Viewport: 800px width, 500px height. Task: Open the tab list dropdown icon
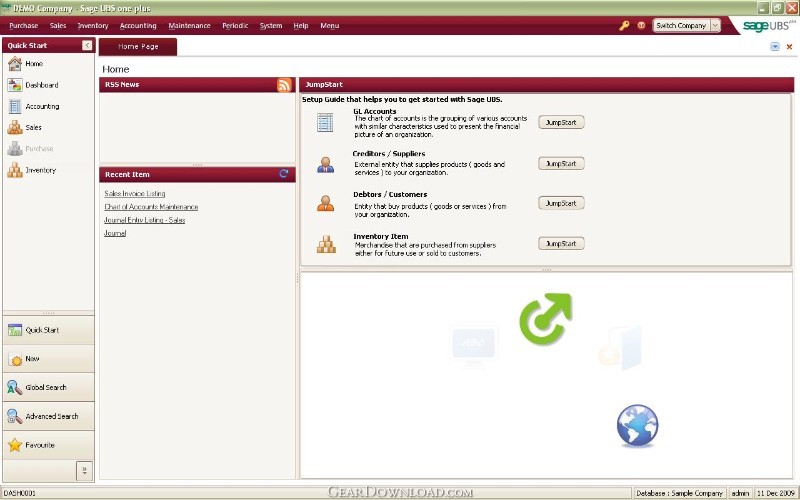click(775, 47)
